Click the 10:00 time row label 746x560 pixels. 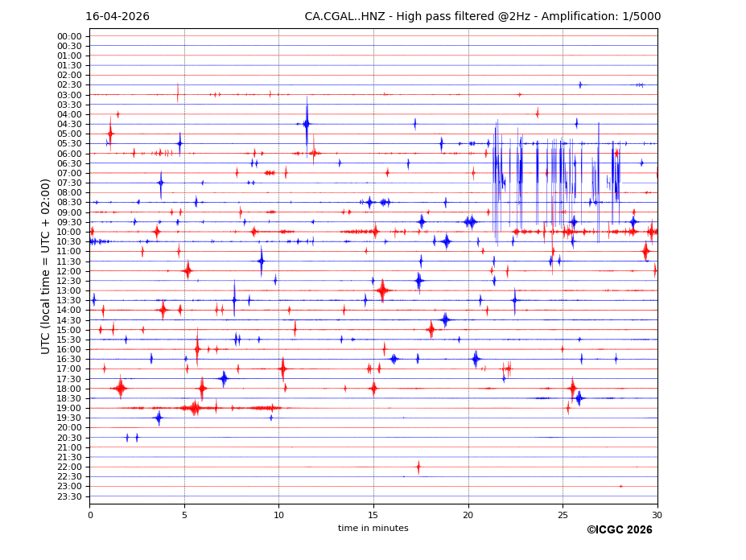point(69,232)
